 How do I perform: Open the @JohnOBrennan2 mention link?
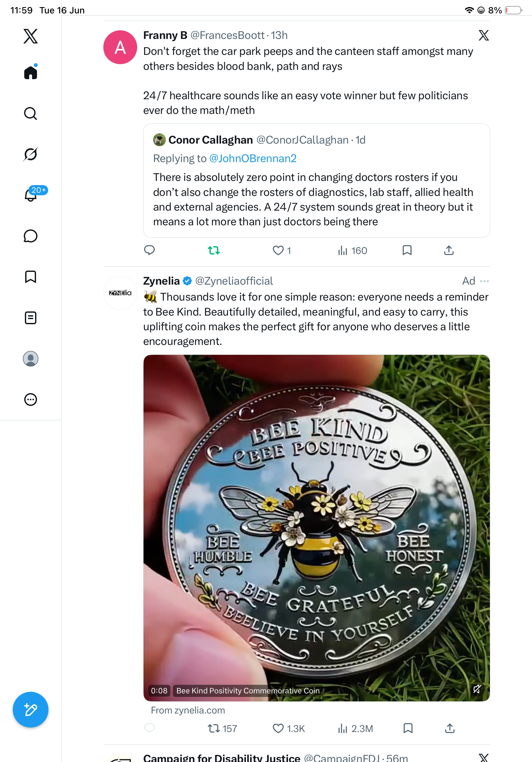253,159
